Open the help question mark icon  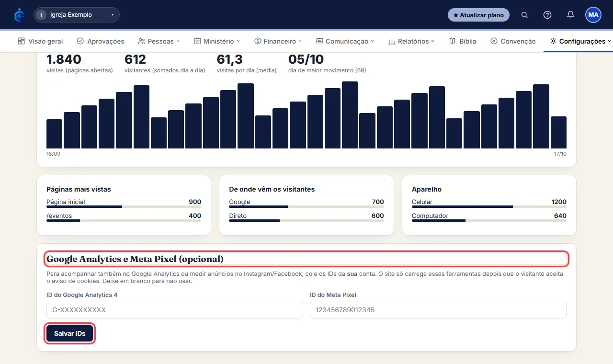coord(547,15)
